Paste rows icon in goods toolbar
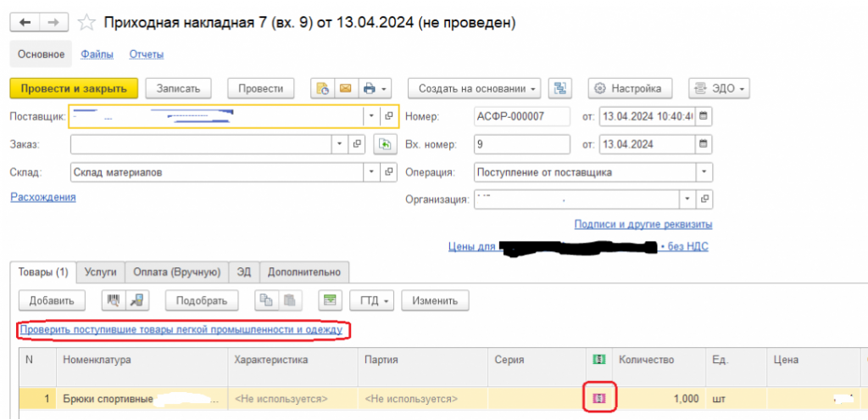 click(290, 301)
